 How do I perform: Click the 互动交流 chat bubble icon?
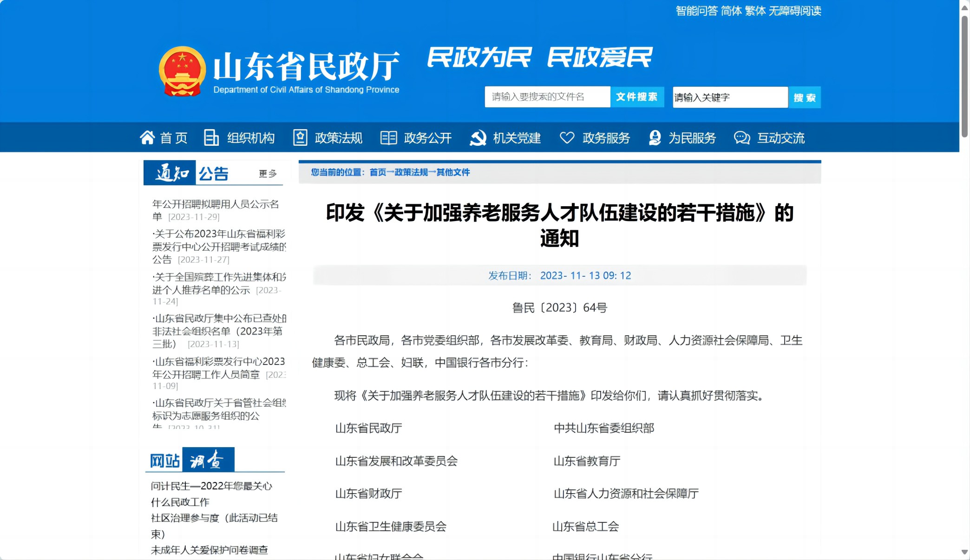tap(742, 138)
